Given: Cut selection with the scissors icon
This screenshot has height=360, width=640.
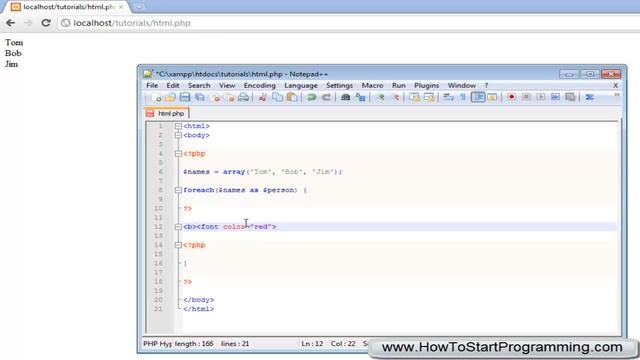Looking at the screenshot, I should pyautogui.click(x=262, y=97).
